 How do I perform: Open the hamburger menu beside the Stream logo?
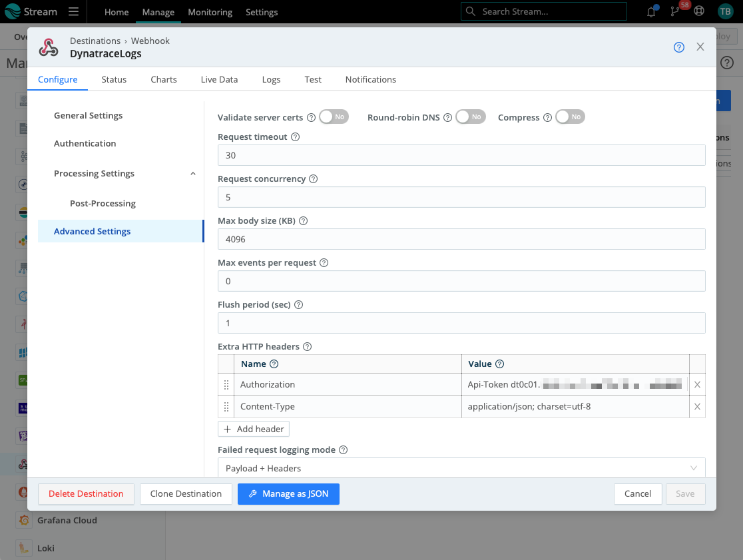point(73,11)
